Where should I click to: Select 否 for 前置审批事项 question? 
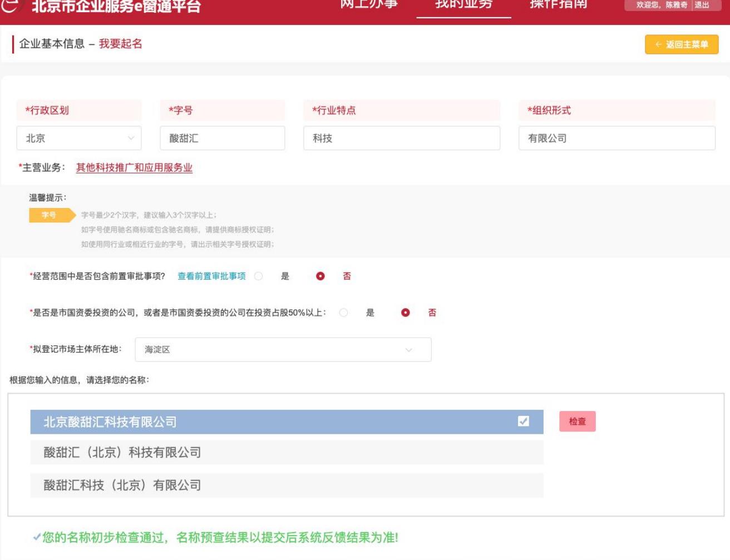[320, 276]
